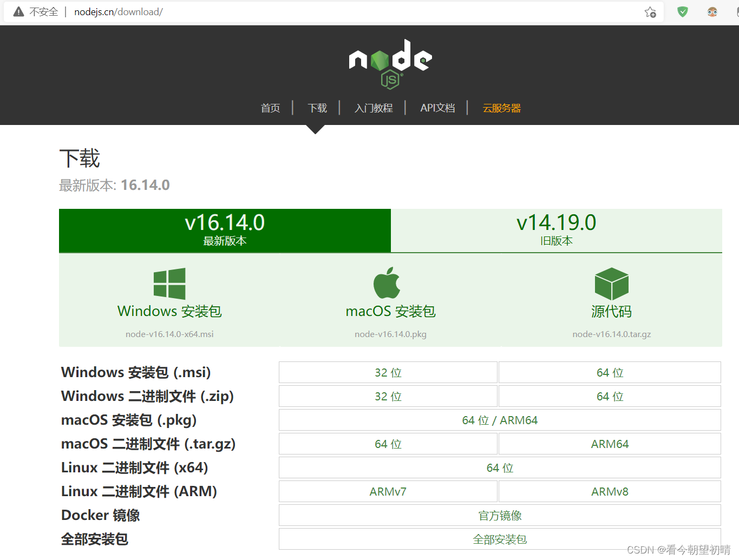Click the source code cube icon

point(612,284)
